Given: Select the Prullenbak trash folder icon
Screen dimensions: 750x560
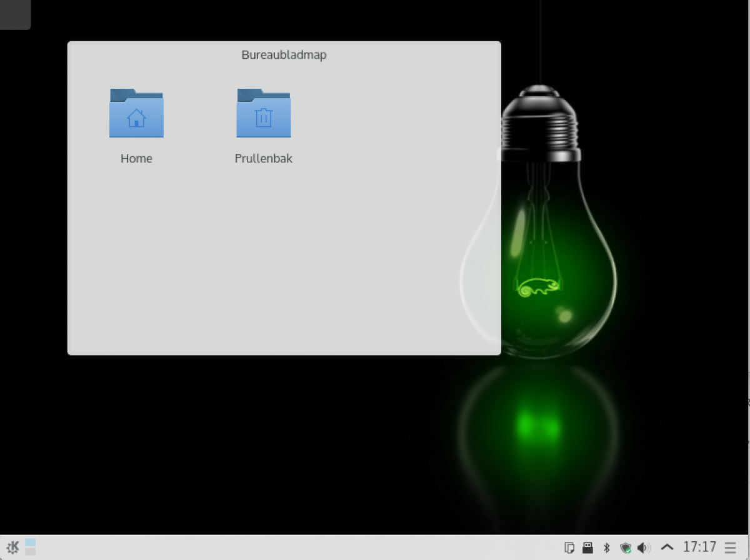Looking at the screenshot, I should tap(263, 113).
